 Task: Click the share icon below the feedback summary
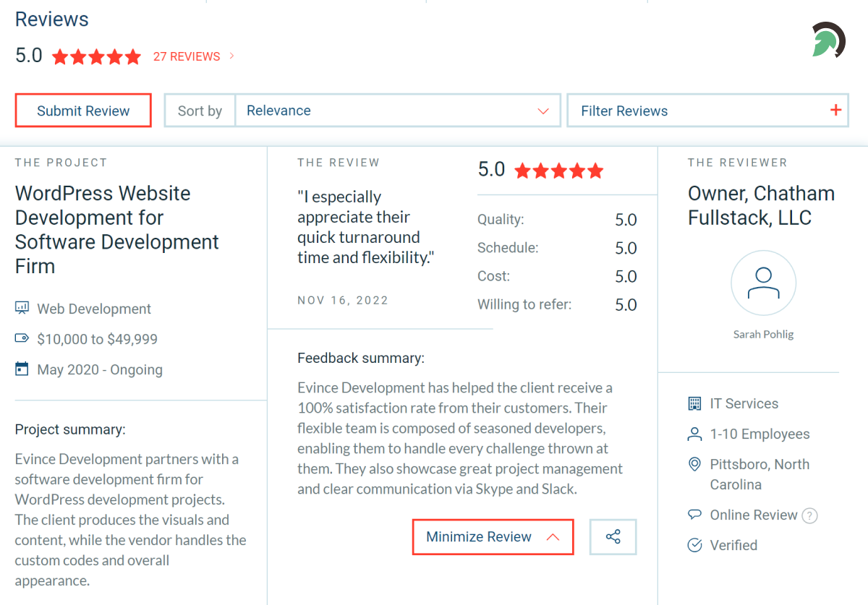coord(613,537)
